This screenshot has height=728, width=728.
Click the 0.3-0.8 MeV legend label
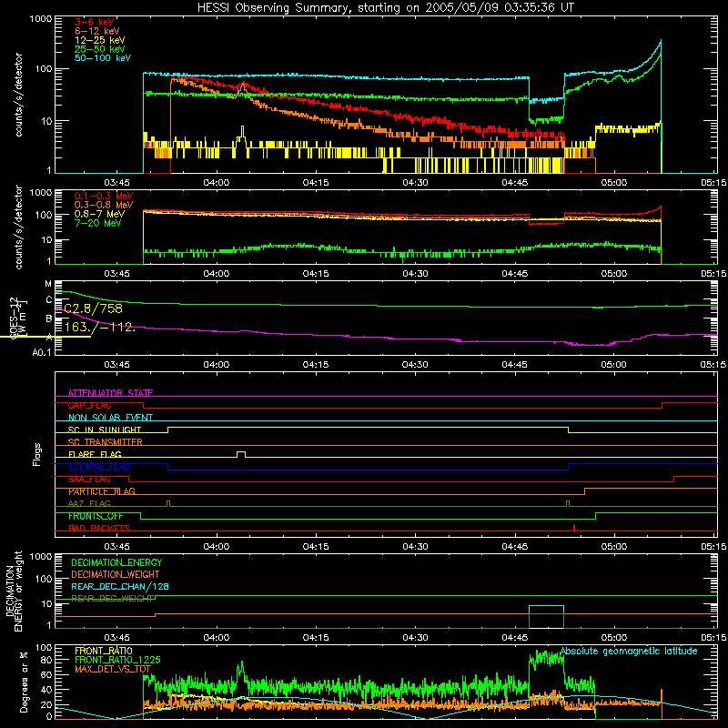click(104, 205)
